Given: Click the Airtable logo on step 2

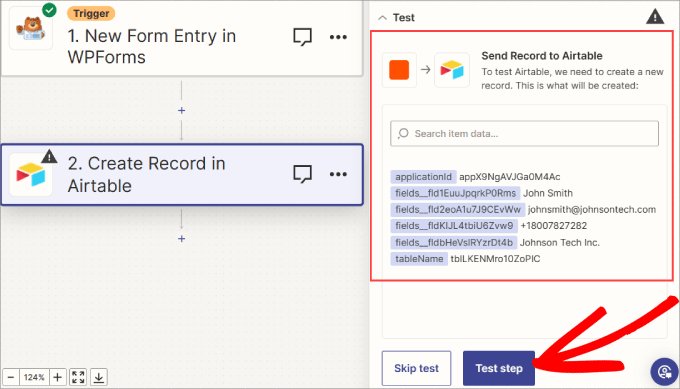Looking at the screenshot, I should click(x=31, y=174).
